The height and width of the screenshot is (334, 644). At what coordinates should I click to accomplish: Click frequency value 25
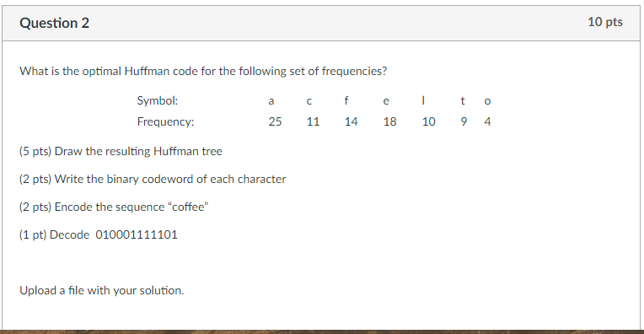point(275,121)
